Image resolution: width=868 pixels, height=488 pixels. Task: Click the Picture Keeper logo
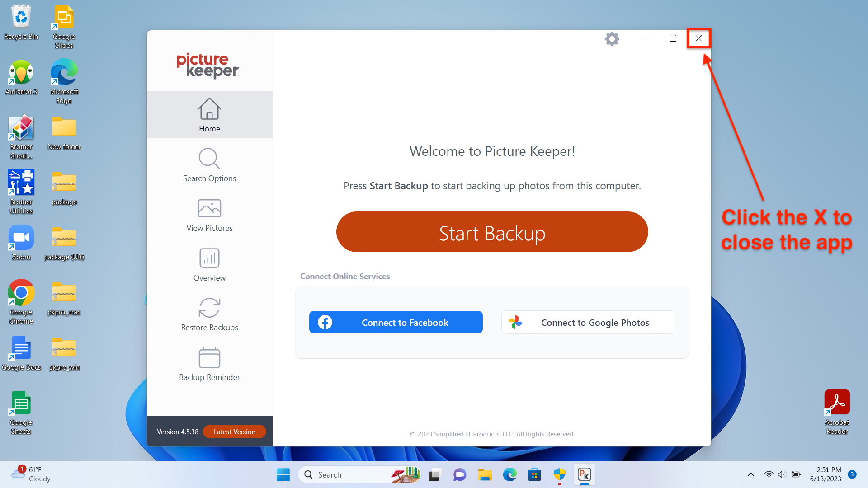pos(208,65)
